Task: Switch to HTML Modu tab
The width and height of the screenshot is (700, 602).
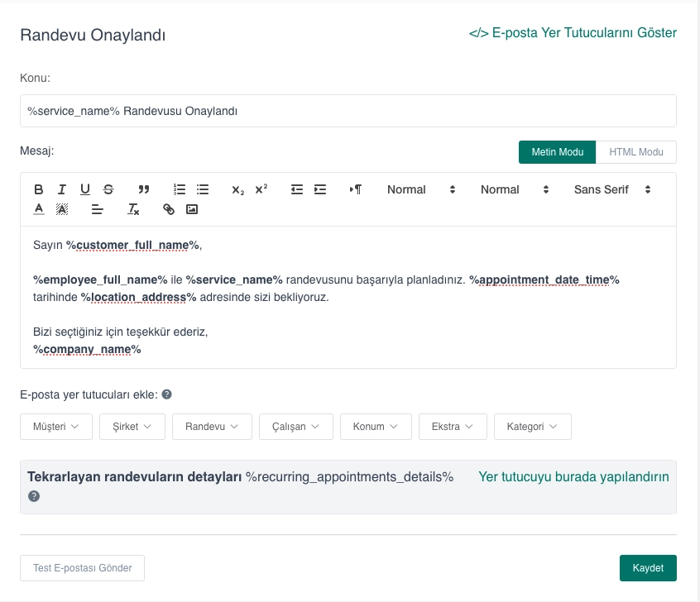Action: 636,152
